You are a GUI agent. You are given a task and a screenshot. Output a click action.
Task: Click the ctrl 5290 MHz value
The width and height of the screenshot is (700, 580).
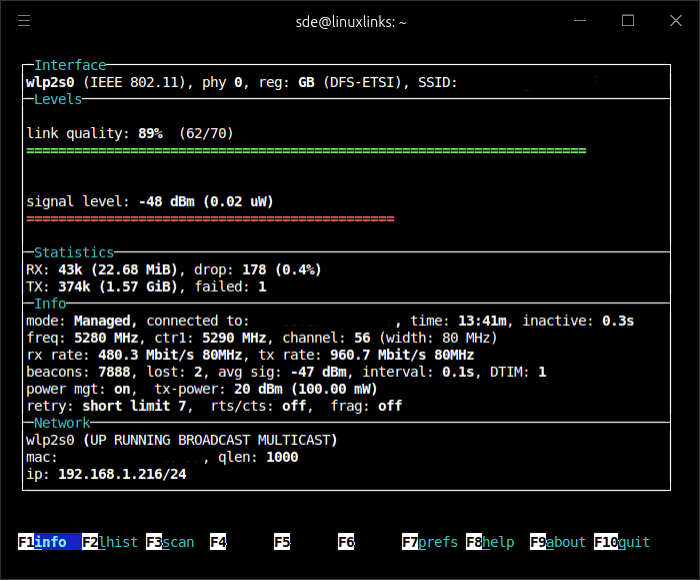click(x=234, y=338)
